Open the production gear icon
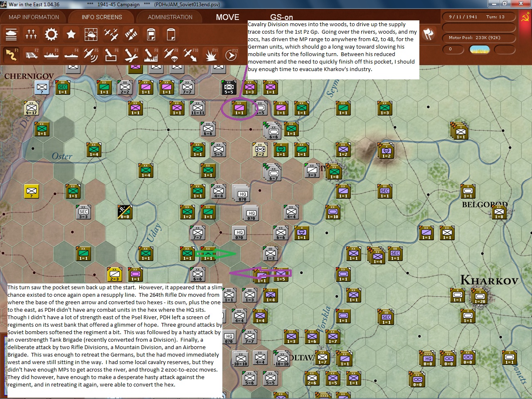 click(51, 34)
